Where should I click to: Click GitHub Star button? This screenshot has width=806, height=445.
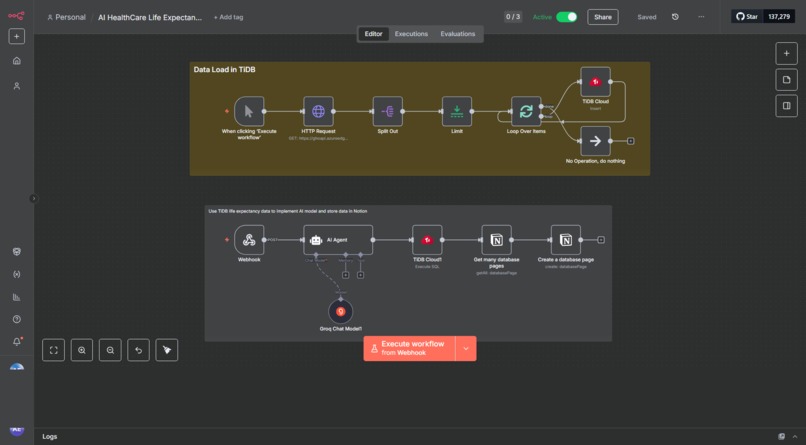tap(747, 16)
